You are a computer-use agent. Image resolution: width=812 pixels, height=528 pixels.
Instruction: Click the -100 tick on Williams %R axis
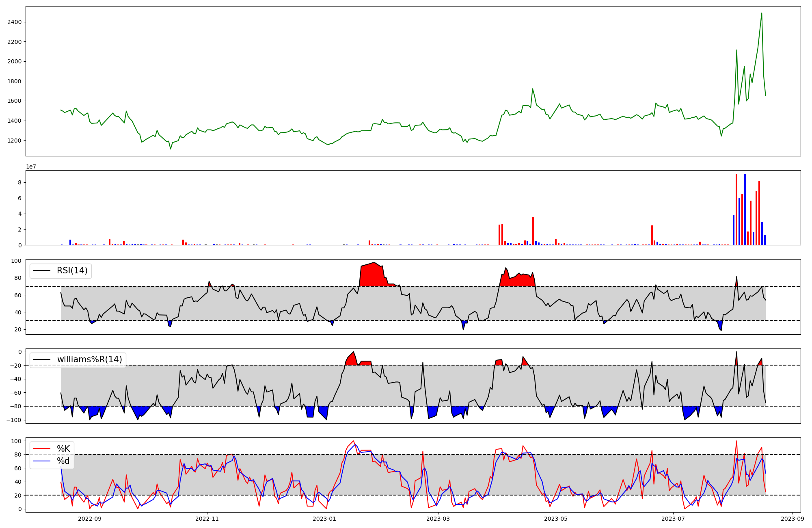(13, 420)
